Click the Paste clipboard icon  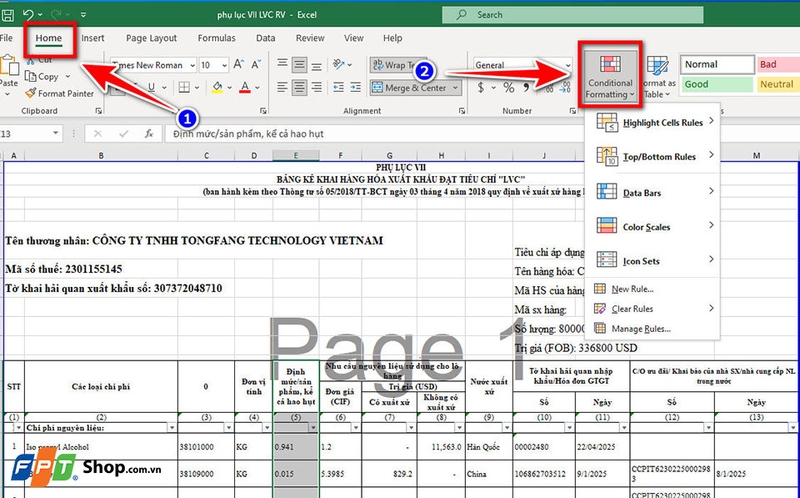coord(9,66)
